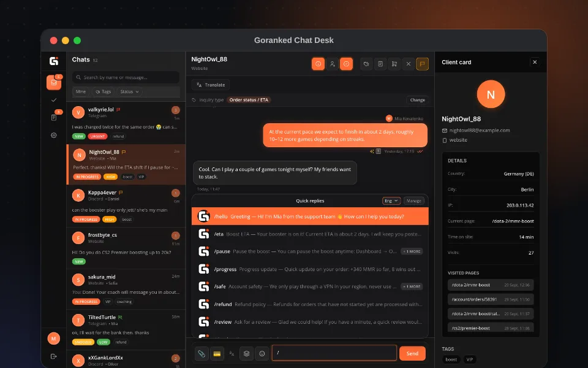Click the M user avatar in sidebar
Viewport: 588px width, 368px height.
pyautogui.click(x=54, y=339)
